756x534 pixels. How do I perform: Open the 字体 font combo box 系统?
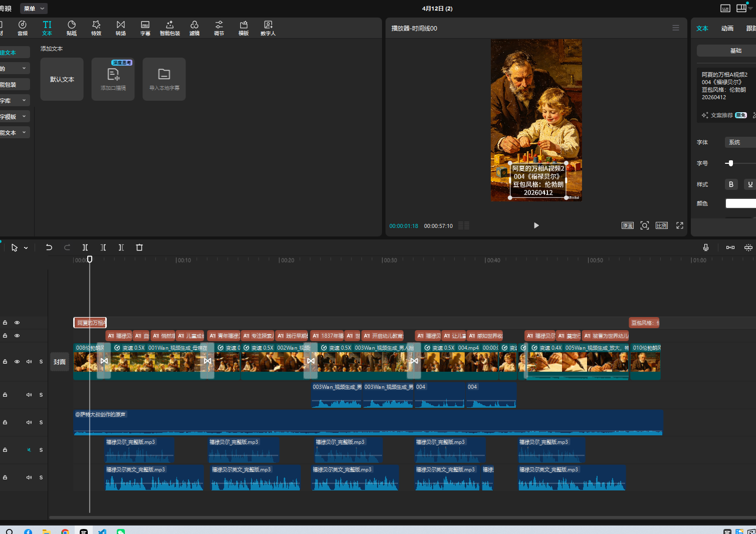coord(740,142)
